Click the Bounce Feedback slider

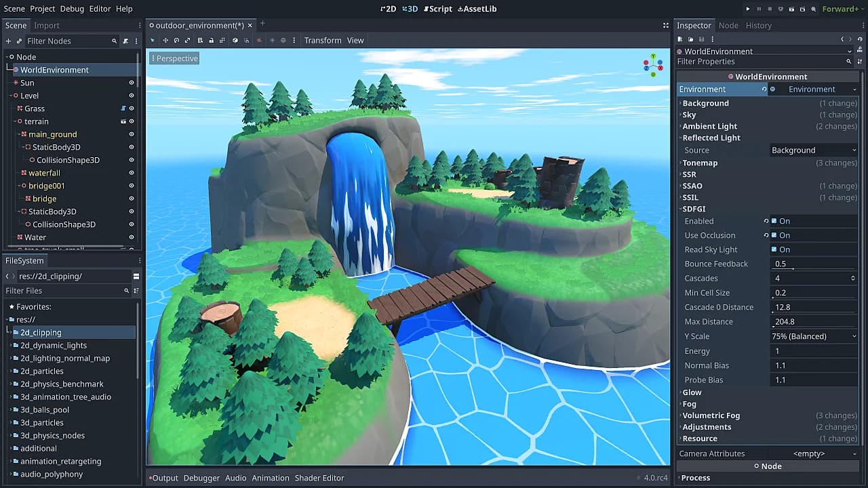click(813, 264)
